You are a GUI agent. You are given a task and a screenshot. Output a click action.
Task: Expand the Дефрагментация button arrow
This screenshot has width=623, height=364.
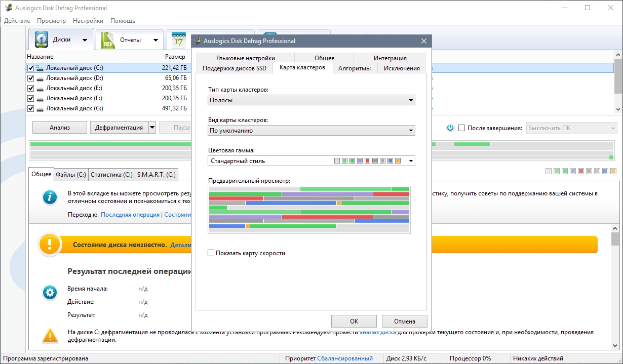pos(152,128)
